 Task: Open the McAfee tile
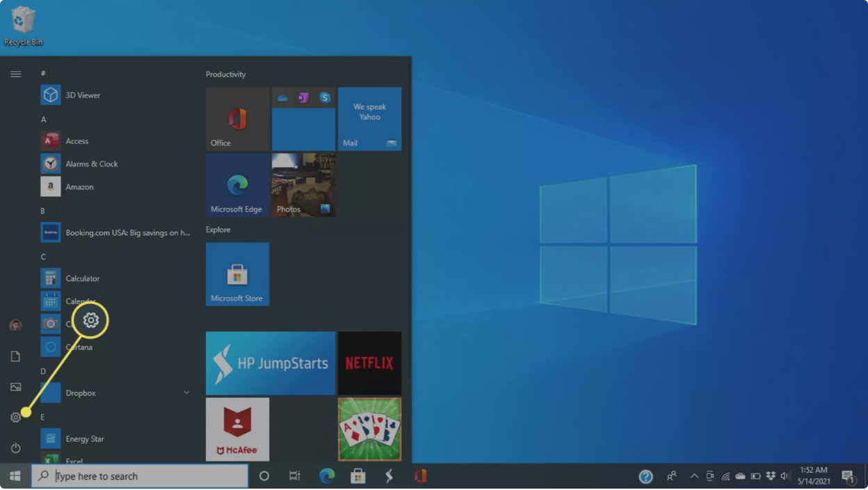[x=237, y=429]
